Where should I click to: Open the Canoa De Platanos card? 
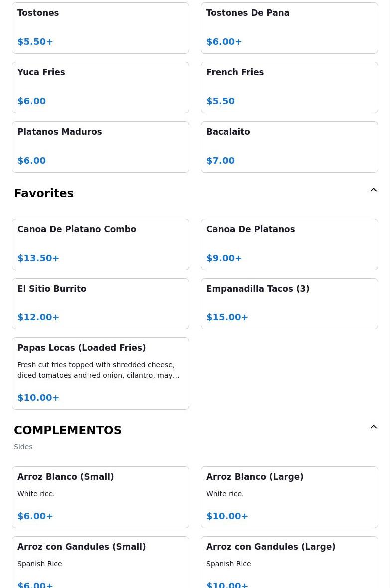click(289, 244)
